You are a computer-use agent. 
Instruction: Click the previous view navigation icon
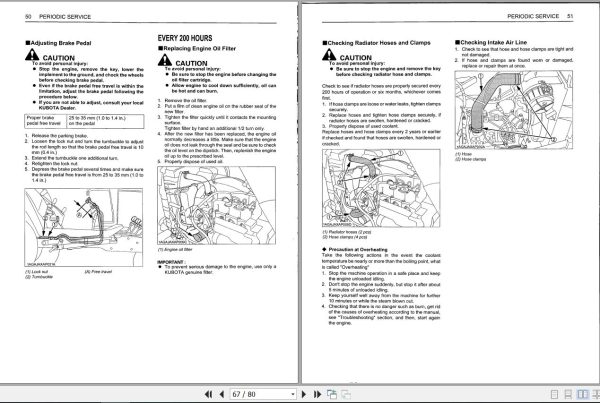click(332, 394)
